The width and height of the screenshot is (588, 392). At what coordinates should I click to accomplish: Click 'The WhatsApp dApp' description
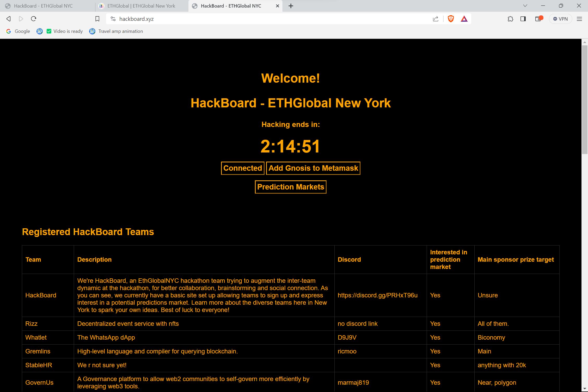coord(106,338)
